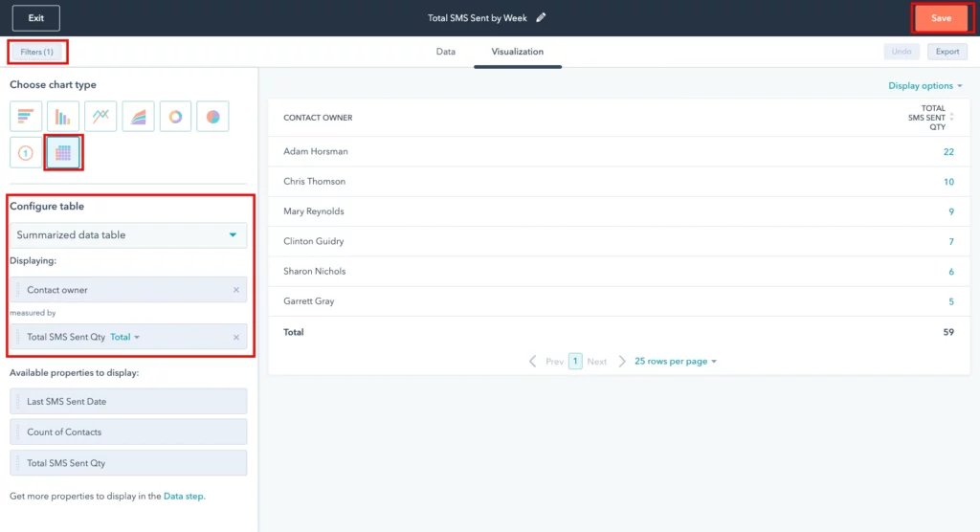980x532 pixels.
Task: Open Mary Reynolds' value 9
Action: pyautogui.click(x=951, y=211)
